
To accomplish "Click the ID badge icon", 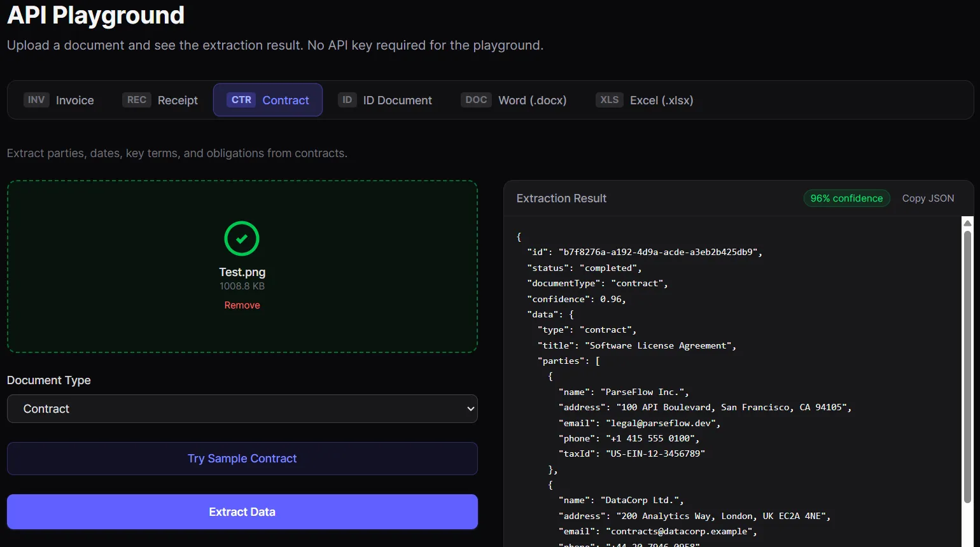I will tap(347, 100).
